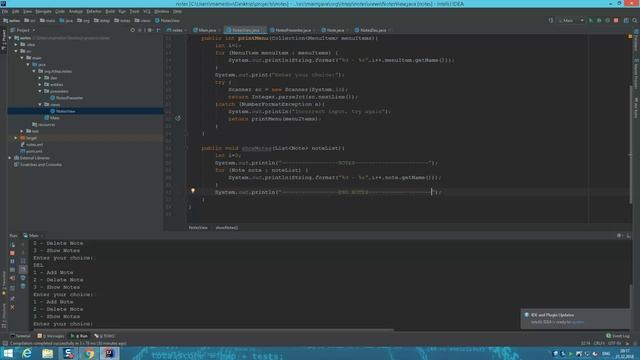This screenshot has height=360, width=640.
Task: Collapse the src folder in project tree
Action: (x=16, y=51)
